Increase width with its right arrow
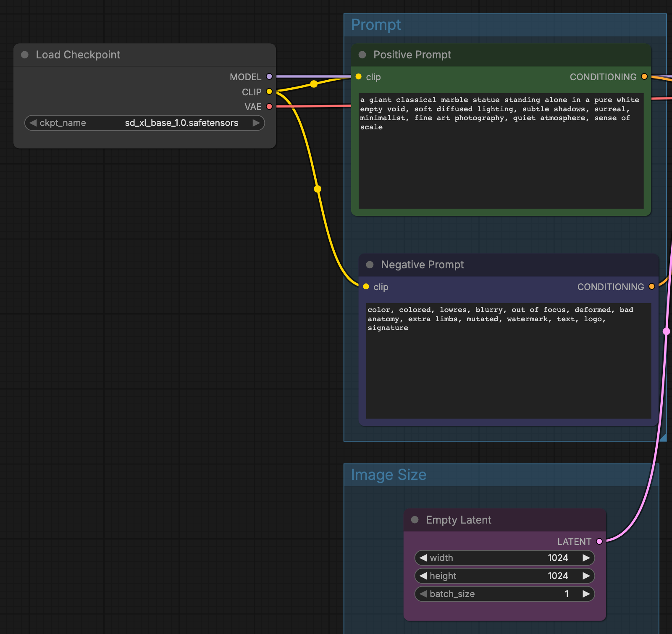672x634 pixels. click(586, 558)
